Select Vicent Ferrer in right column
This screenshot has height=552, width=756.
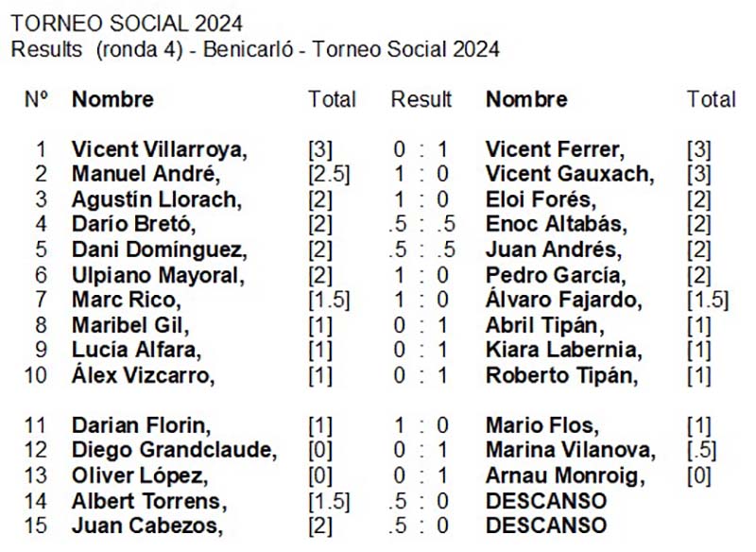(x=555, y=149)
